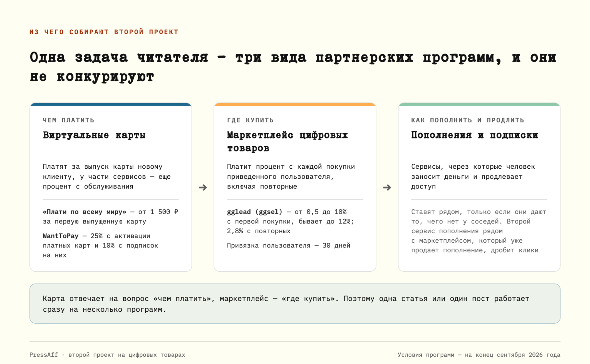The image size is (590, 364).
Task: Click the footer note "Условия программ — на конец сентября 2026 года"
Action: coord(479,355)
